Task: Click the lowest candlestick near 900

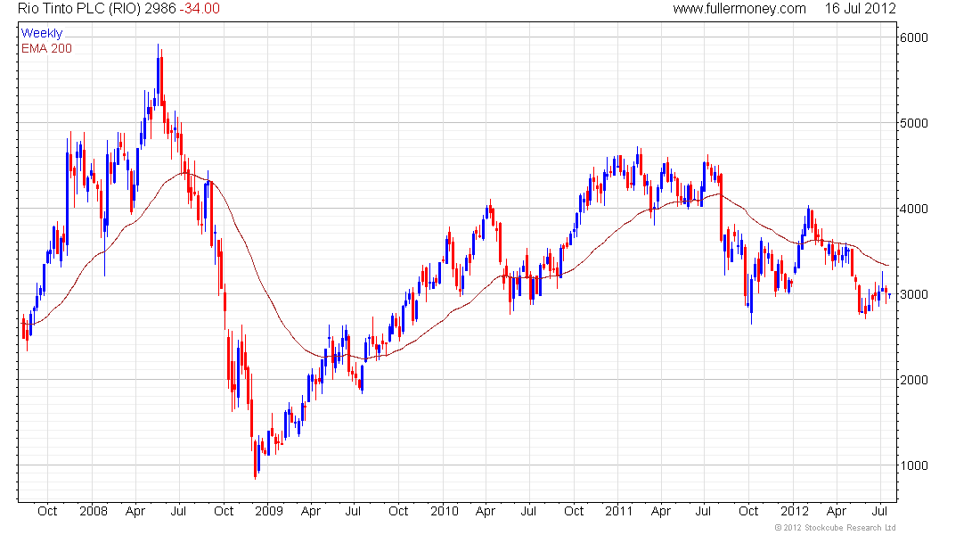Action: coord(256,460)
